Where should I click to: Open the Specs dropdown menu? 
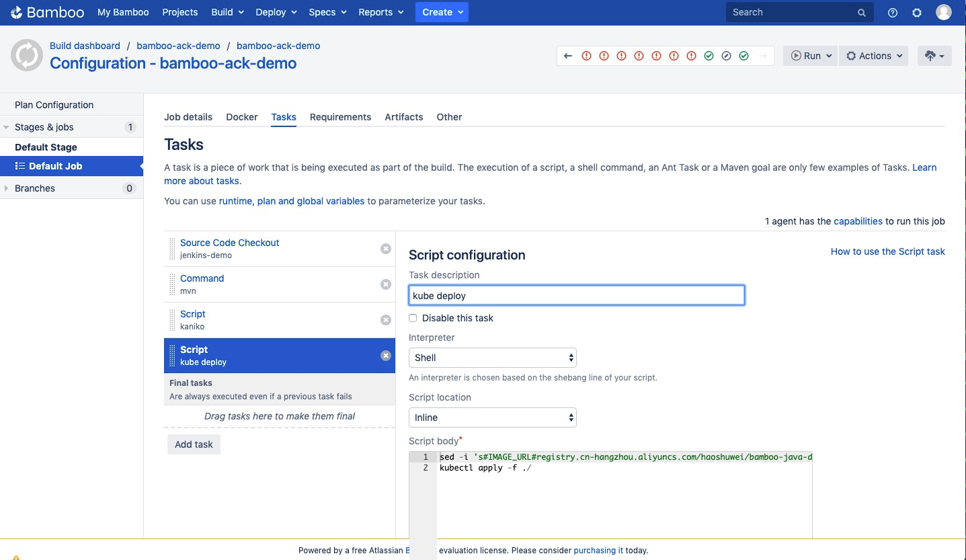point(327,12)
